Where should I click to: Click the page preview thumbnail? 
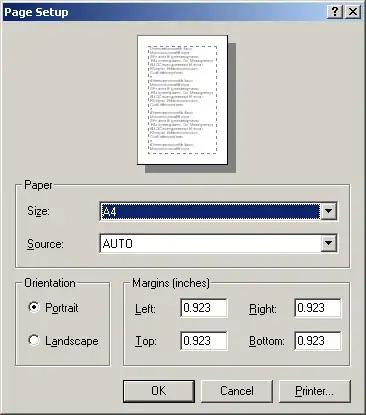point(183,100)
